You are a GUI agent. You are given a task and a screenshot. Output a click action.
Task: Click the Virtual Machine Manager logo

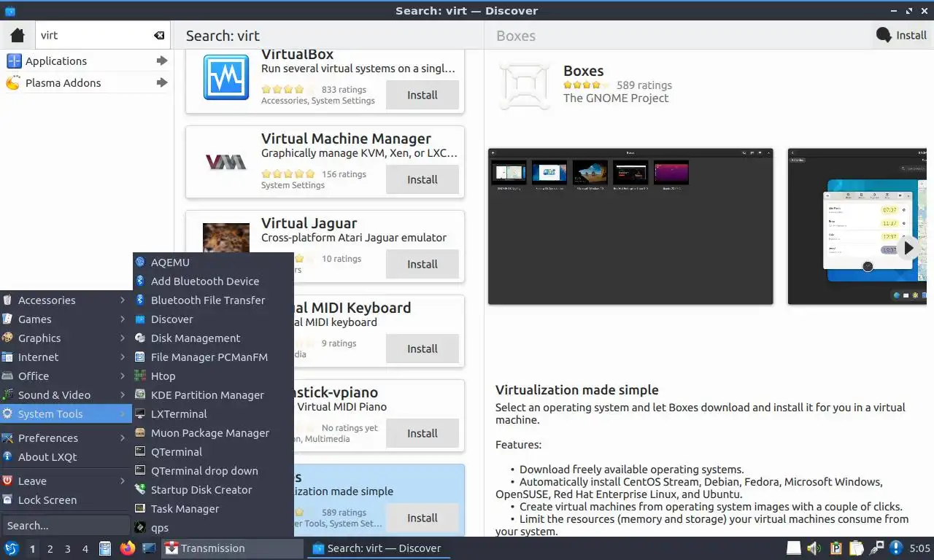click(x=226, y=162)
